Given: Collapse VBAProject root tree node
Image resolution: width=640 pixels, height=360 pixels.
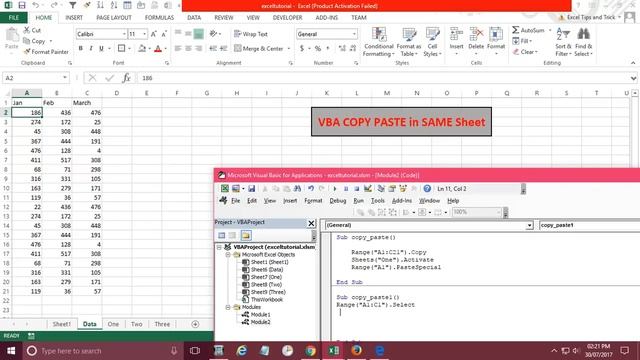Looking at the screenshot, I should click(x=219, y=247).
